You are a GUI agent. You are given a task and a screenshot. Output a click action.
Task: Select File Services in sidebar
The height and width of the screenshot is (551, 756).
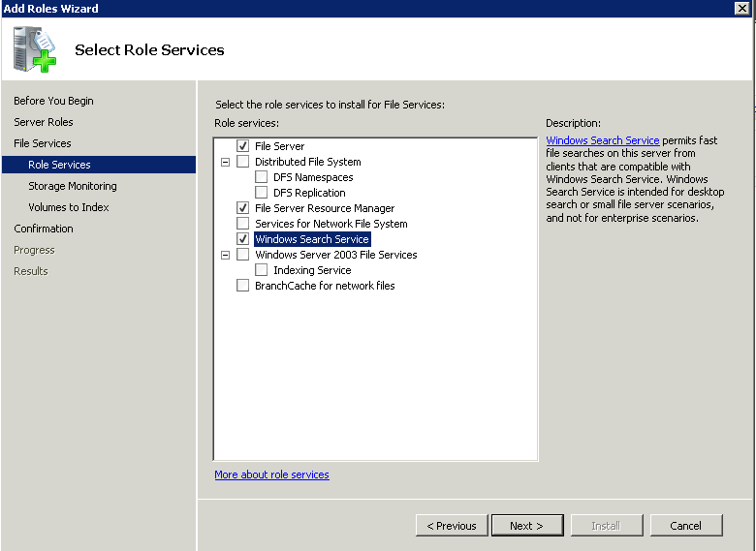pos(43,143)
